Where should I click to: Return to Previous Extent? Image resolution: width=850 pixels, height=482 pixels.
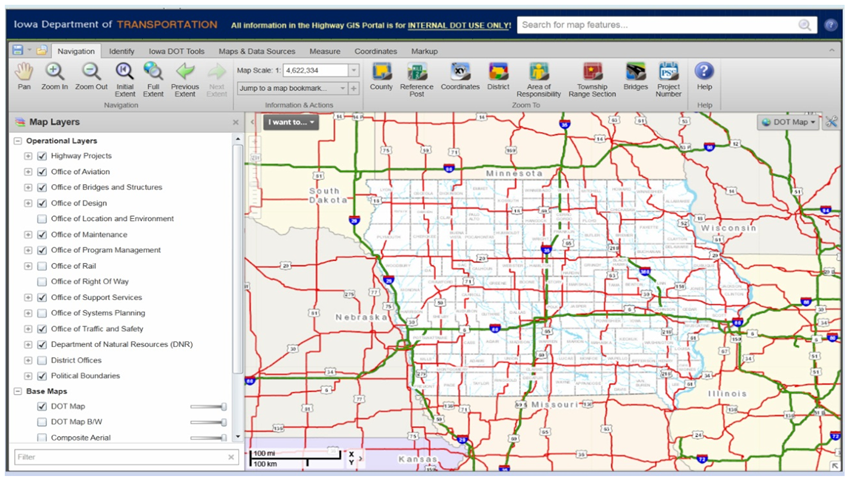185,80
